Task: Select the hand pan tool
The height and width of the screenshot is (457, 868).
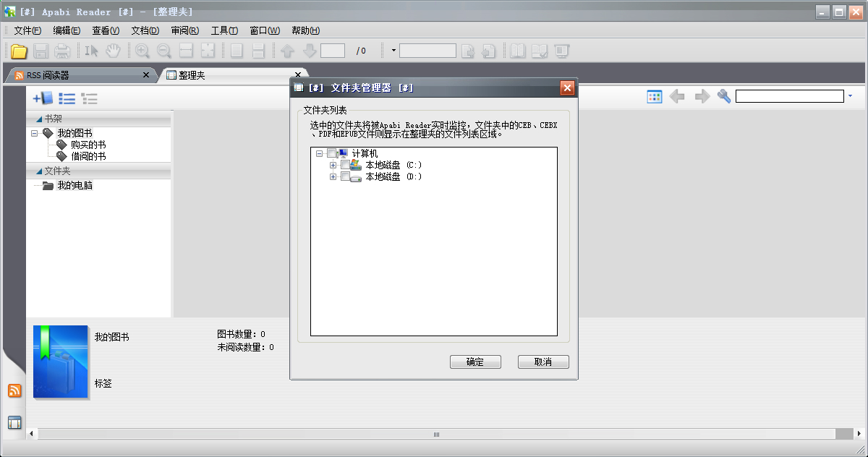Action: (x=113, y=50)
